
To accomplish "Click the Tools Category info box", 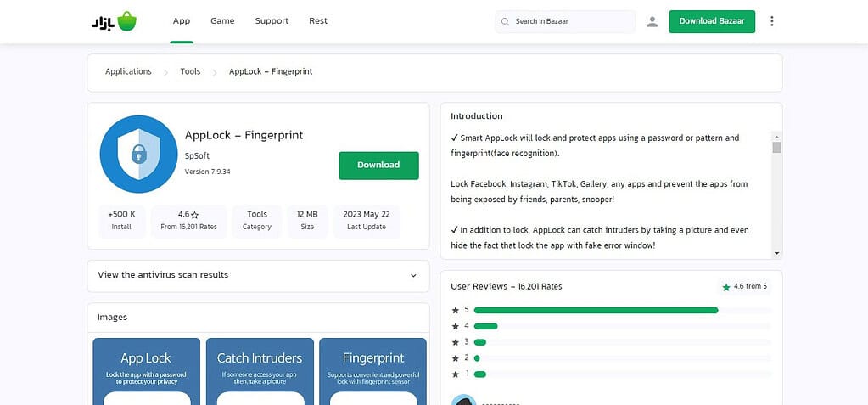I will pyautogui.click(x=257, y=220).
